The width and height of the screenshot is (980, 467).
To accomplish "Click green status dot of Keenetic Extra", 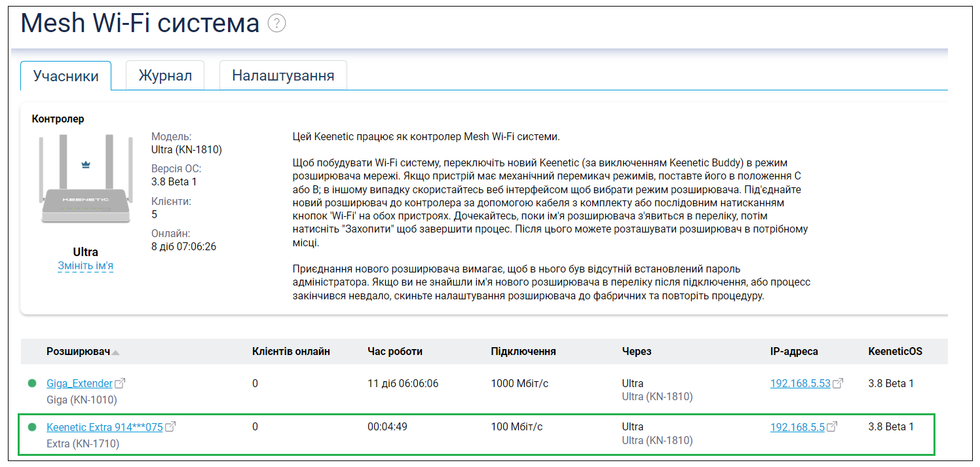I will [32, 427].
